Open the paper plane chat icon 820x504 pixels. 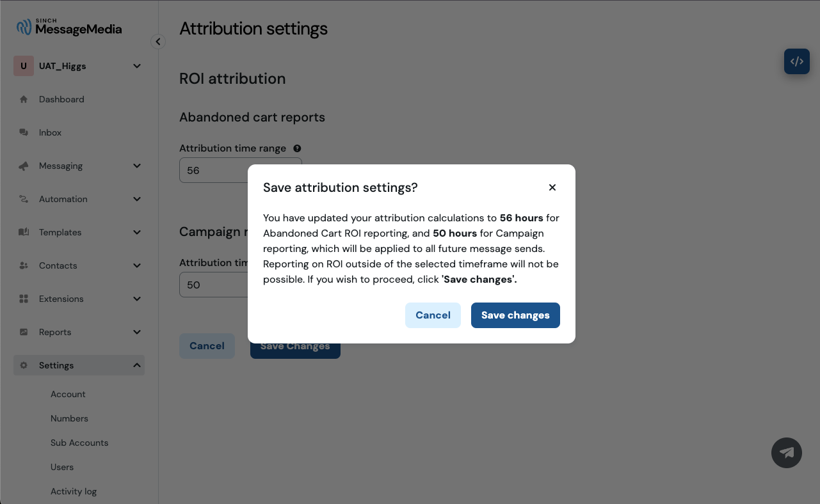787,453
